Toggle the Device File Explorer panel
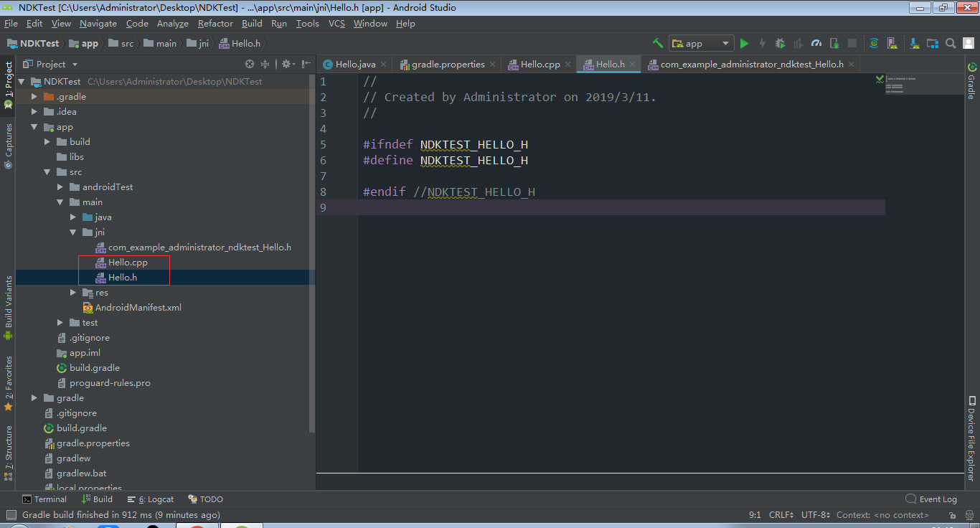The height and width of the screenshot is (528, 980). (x=972, y=438)
